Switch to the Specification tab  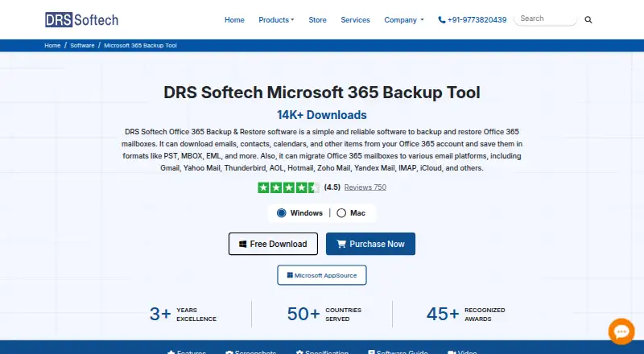(322, 352)
